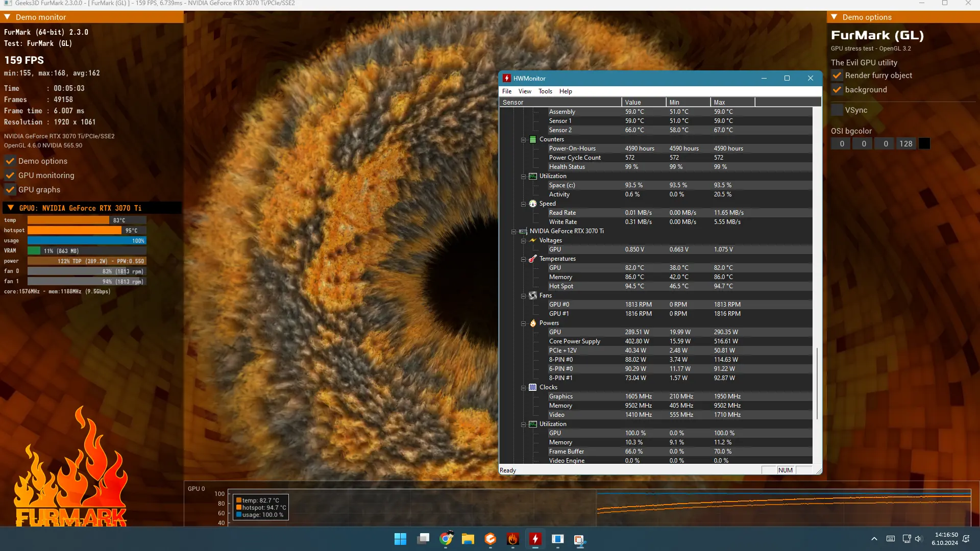Click the Speed category icon in HWMonitor

(533, 204)
